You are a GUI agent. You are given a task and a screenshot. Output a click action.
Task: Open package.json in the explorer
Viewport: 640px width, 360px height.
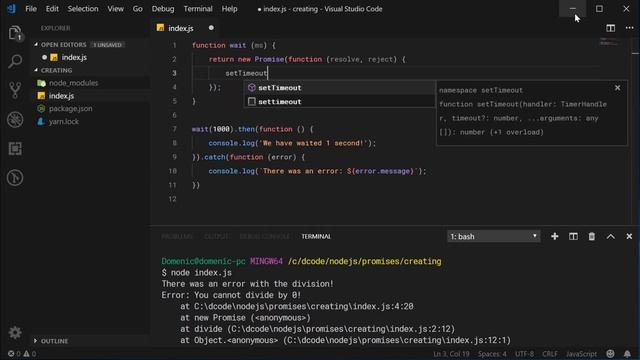click(70, 109)
